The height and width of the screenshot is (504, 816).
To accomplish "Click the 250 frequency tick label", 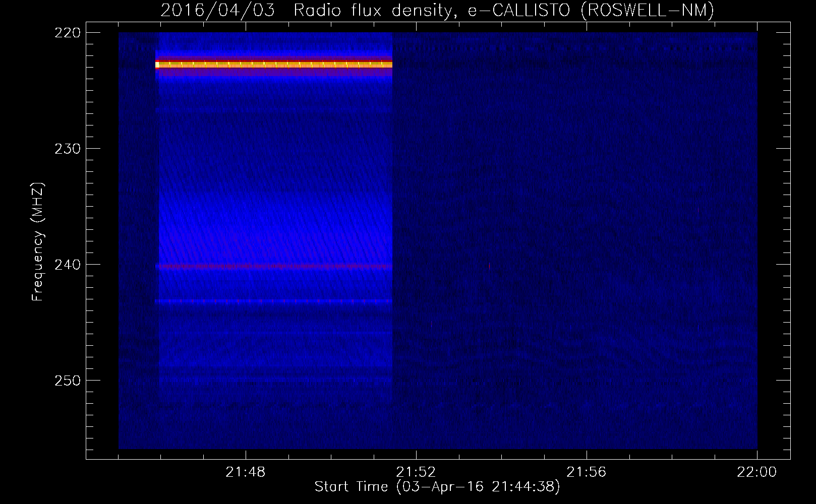I will pos(67,381).
